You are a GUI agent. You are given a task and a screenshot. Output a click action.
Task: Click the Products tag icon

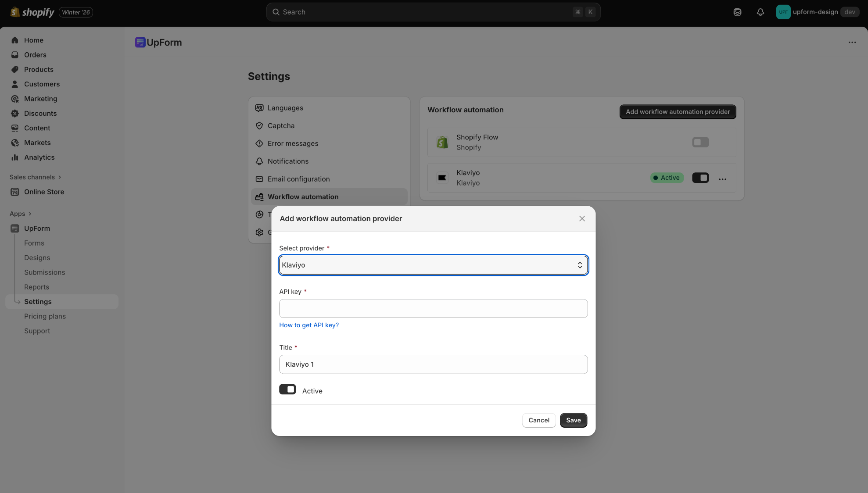[x=15, y=69]
